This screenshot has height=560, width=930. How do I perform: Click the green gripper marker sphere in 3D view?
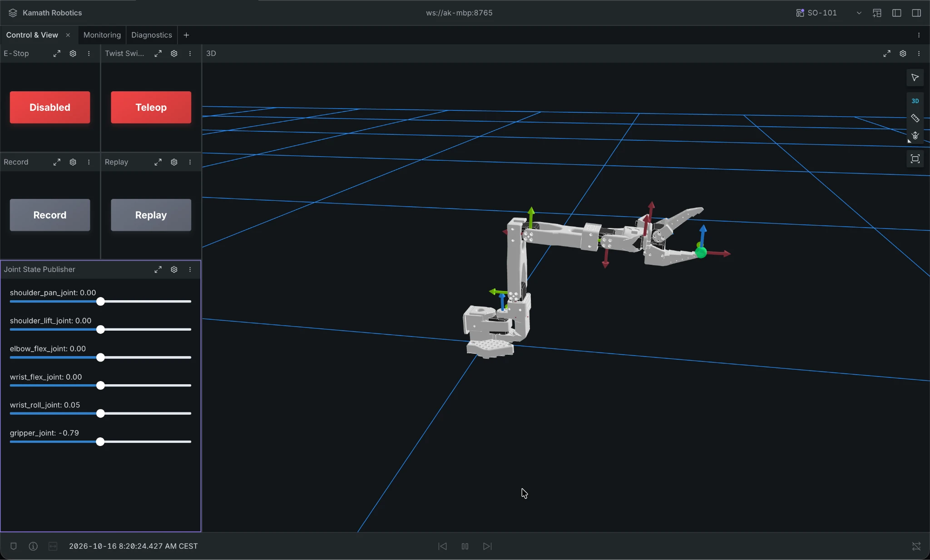pyautogui.click(x=701, y=253)
